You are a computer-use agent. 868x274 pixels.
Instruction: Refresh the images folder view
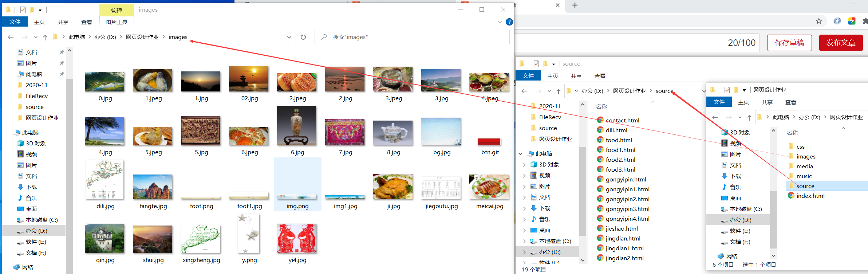click(x=303, y=37)
